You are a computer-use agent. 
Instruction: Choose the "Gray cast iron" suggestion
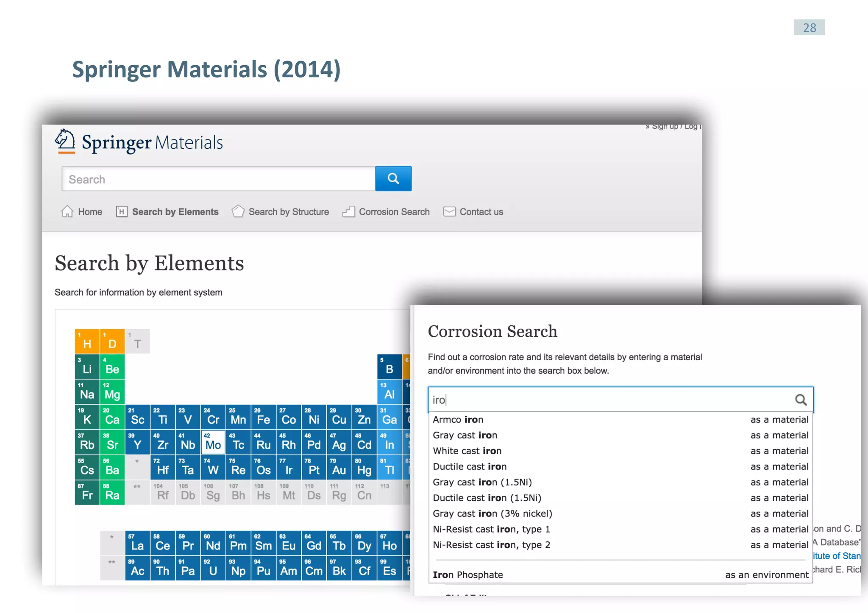(x=620, y=435)
